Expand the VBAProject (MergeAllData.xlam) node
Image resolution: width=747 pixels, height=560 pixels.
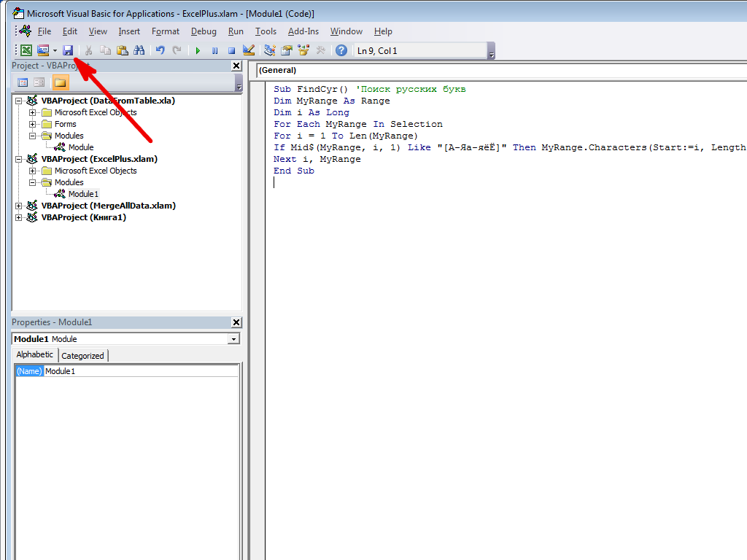(x=18, y=206)
